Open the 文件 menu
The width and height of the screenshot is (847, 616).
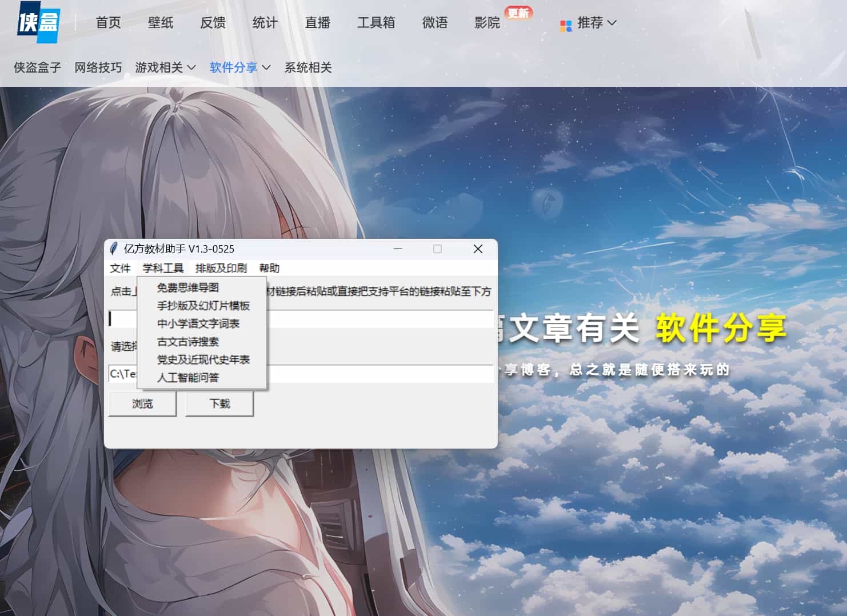[121, 268]
